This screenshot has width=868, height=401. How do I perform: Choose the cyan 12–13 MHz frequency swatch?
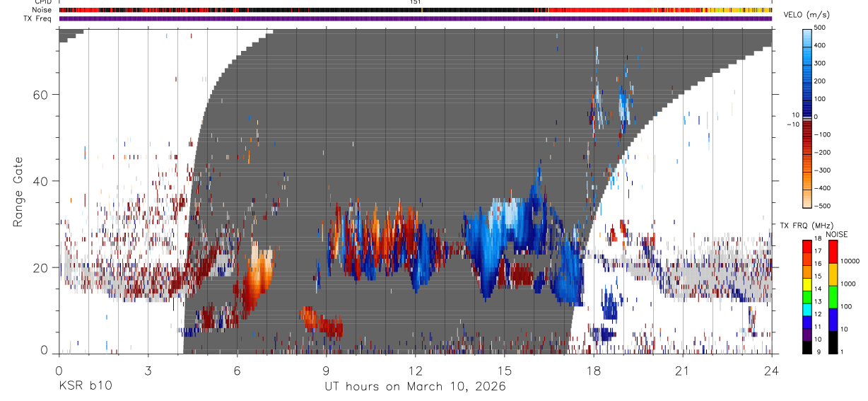808,308
